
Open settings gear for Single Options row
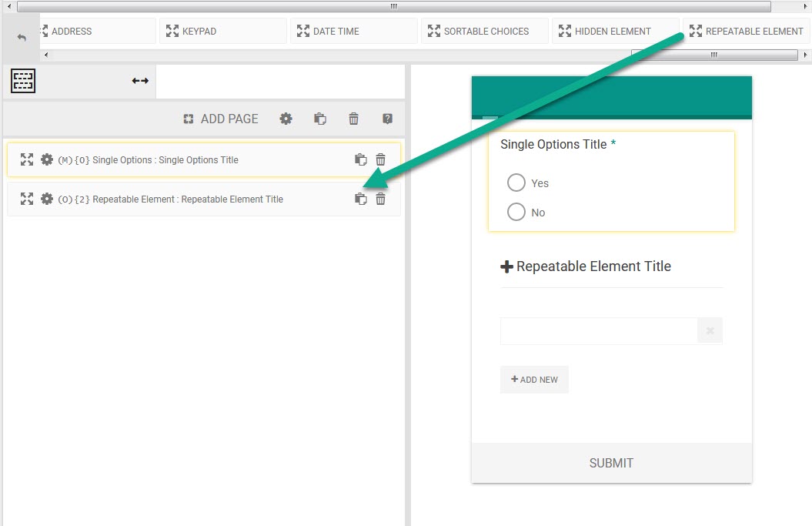(x=47, y=159)
